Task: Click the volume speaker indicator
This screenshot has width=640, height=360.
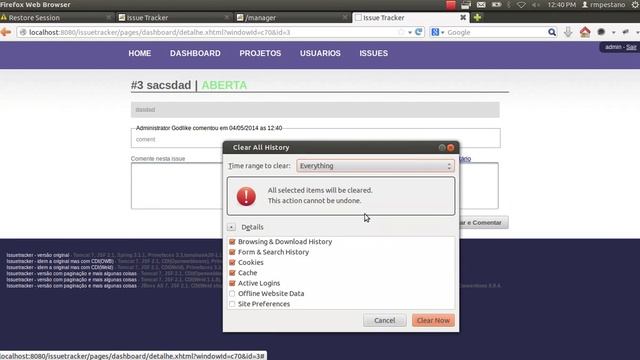Action: pos(536,5)
